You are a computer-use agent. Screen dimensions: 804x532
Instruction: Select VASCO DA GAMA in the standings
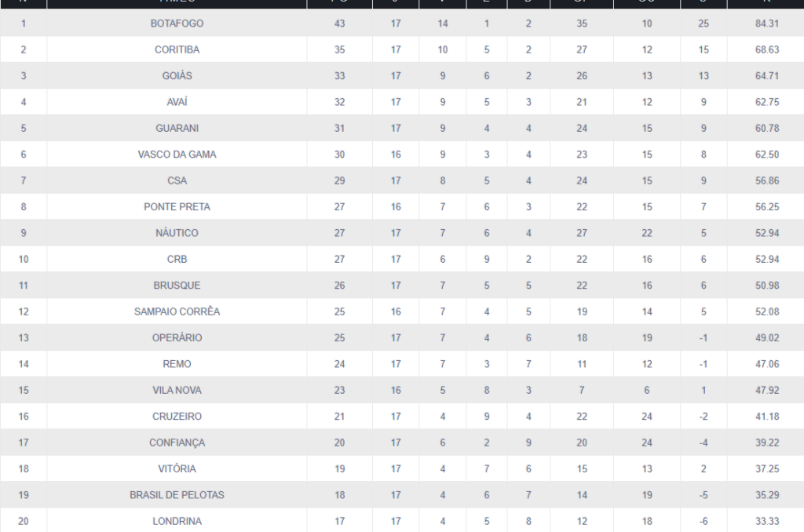click(177, 155)
